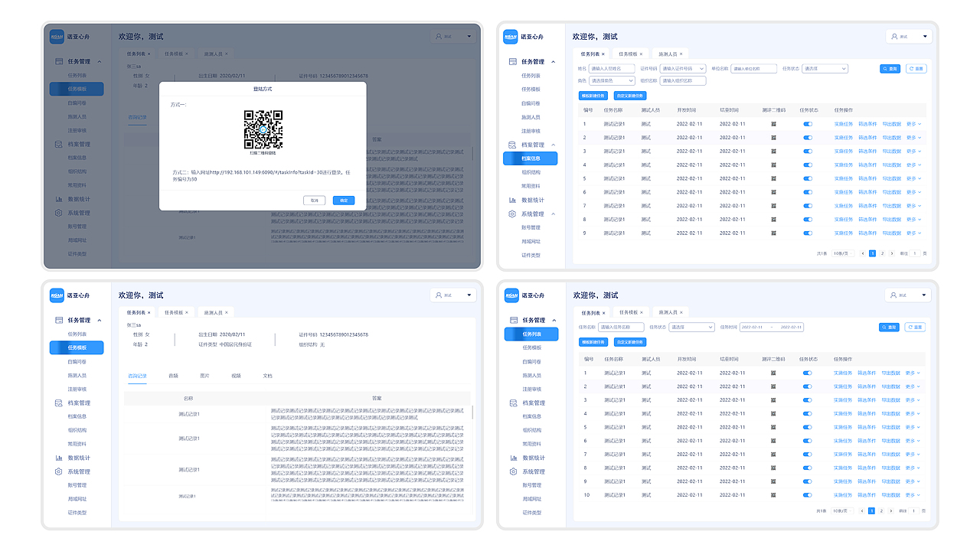Open 任务状态 请选择 dropdown in upper-right screen
The image size is (980, 551).
tap(825, 68)
